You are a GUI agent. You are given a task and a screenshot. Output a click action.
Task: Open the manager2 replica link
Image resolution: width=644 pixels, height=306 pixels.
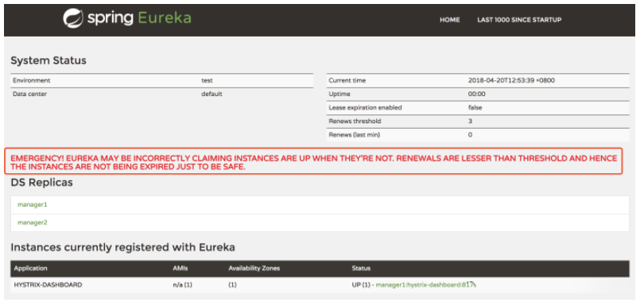33,223
